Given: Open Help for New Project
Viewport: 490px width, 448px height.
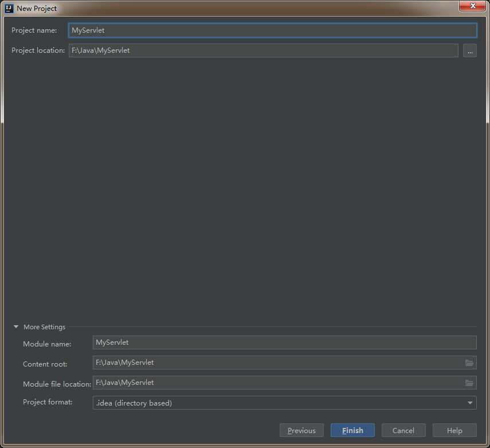Looking at the screenshot, I should click(454, 430).
